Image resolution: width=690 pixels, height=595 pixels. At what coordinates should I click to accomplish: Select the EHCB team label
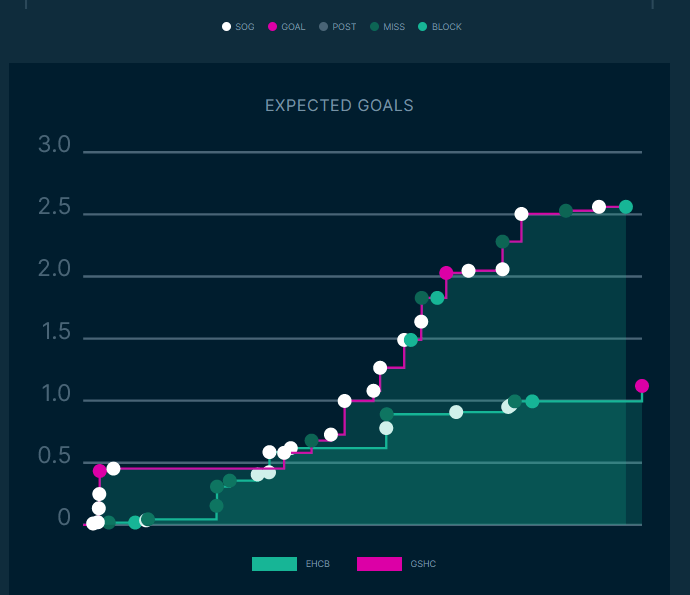(317, 564)
